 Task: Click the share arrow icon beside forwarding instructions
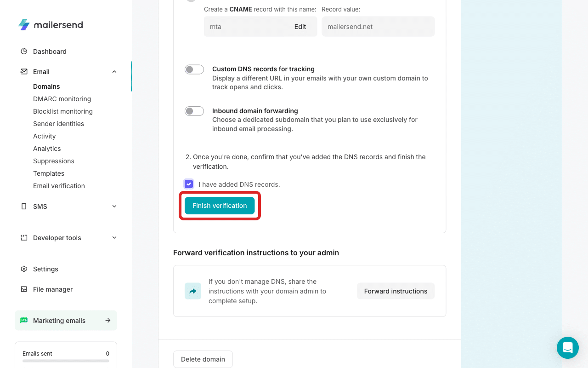pos(192,291)
